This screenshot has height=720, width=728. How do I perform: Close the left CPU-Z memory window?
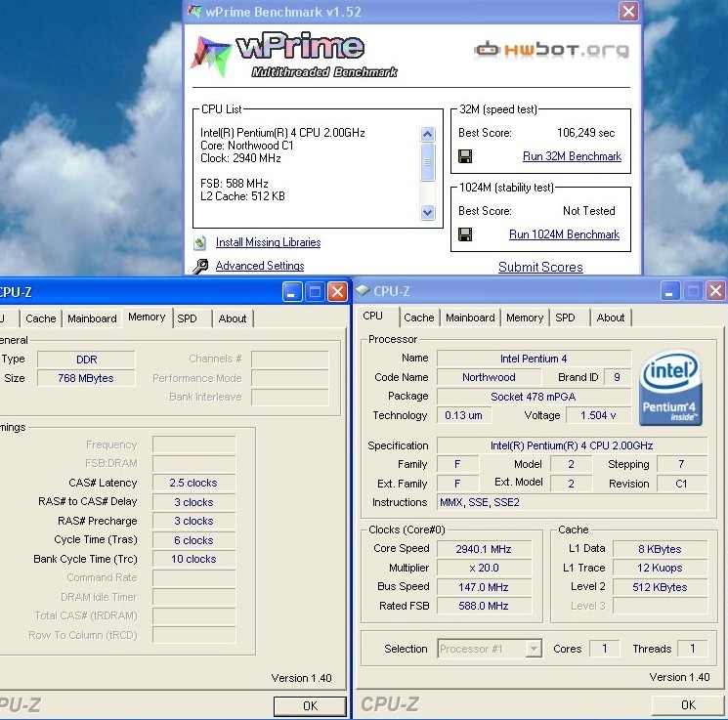click(x=337, y=292)
